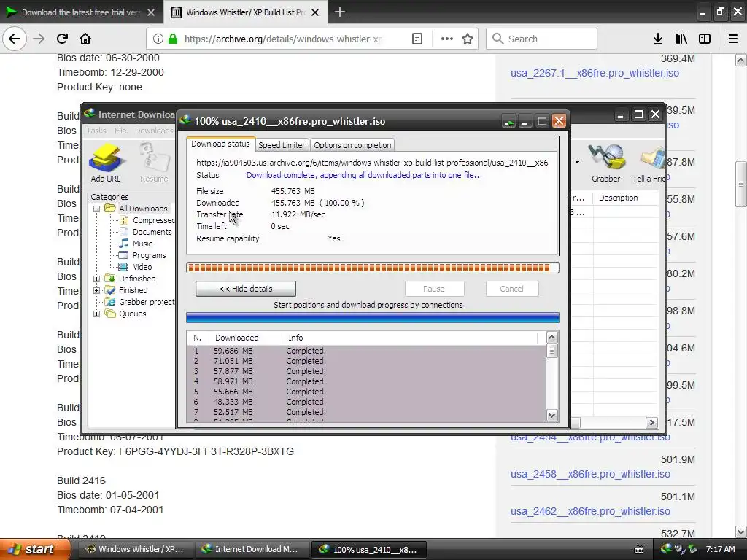
Task: Go to Firefox home page
Action: (85, 39)
